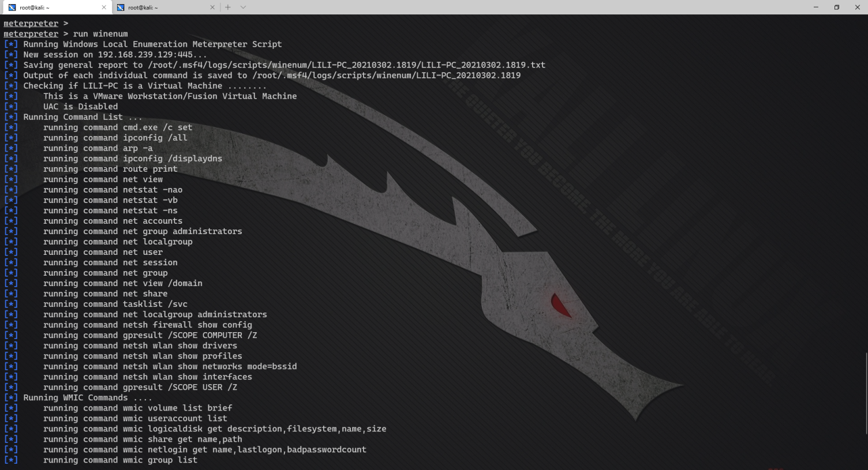The image size is (868, 470).
Task: Click 'New session on 192.168.239.129:445...' line
Action: click(x=105, y=55)
